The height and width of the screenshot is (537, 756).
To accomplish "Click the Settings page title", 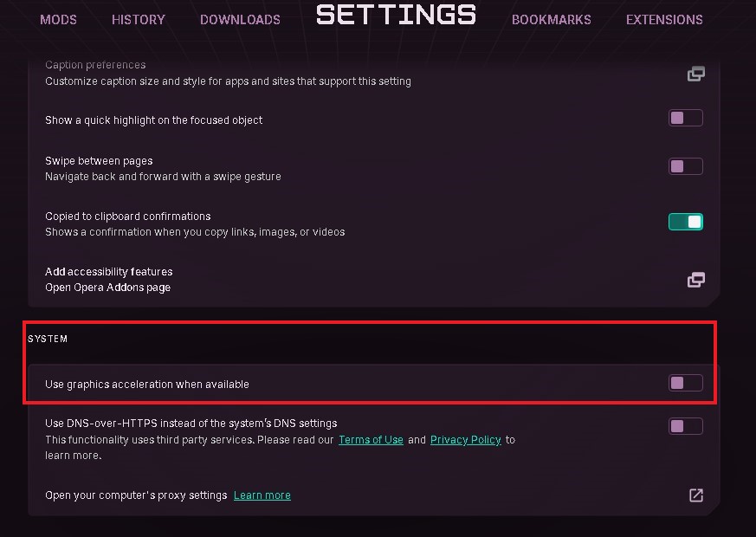I will click(x=396, y=15).
